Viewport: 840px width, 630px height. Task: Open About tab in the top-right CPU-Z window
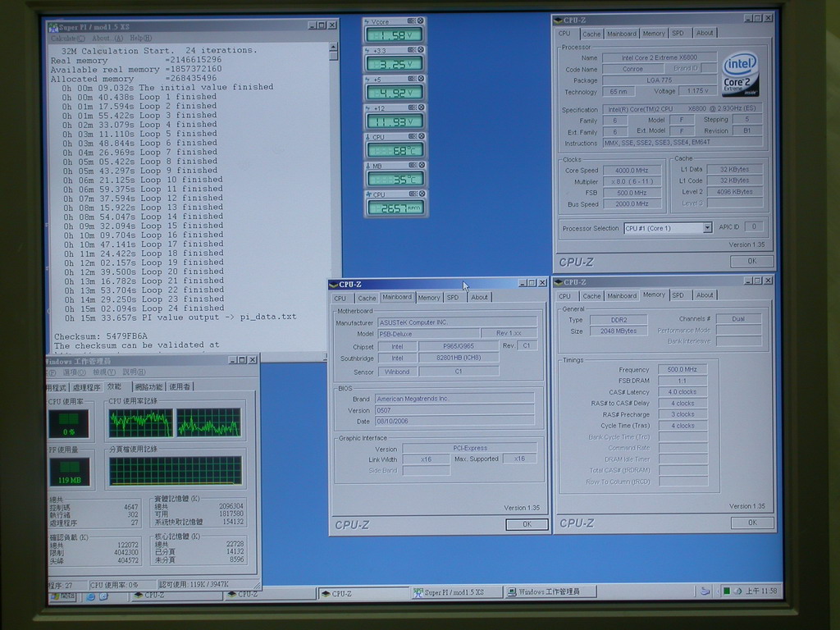click(x=705, y=33)
